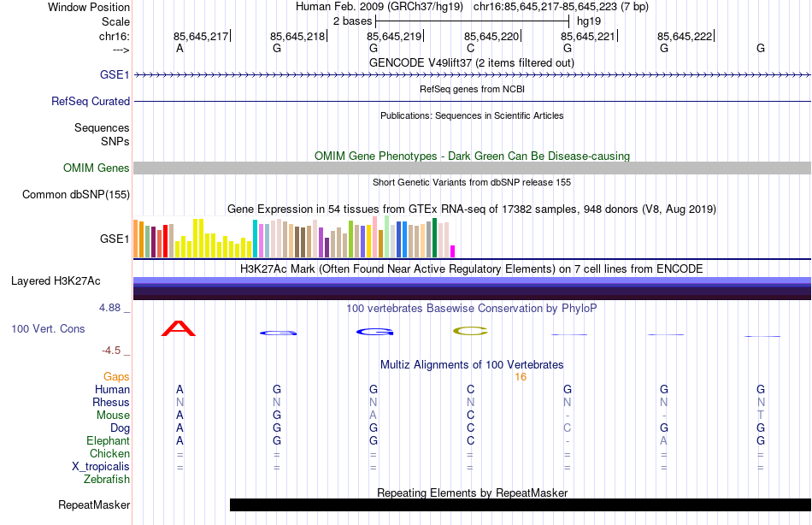This screenshot has width=812, height=525.
Task: Click the 85,645,222 ruler position
Action: [685, 36]
